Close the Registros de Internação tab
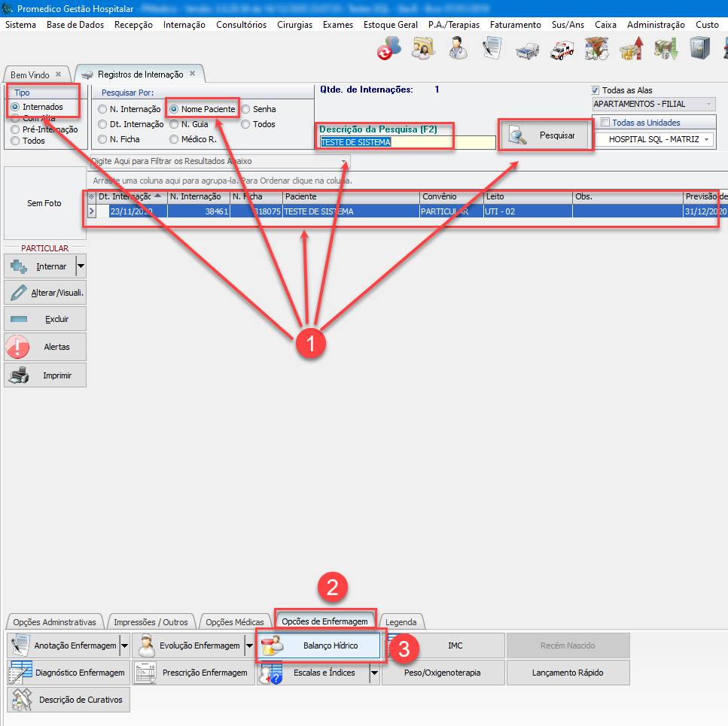728x726 pixels. [x=192, y=74]
